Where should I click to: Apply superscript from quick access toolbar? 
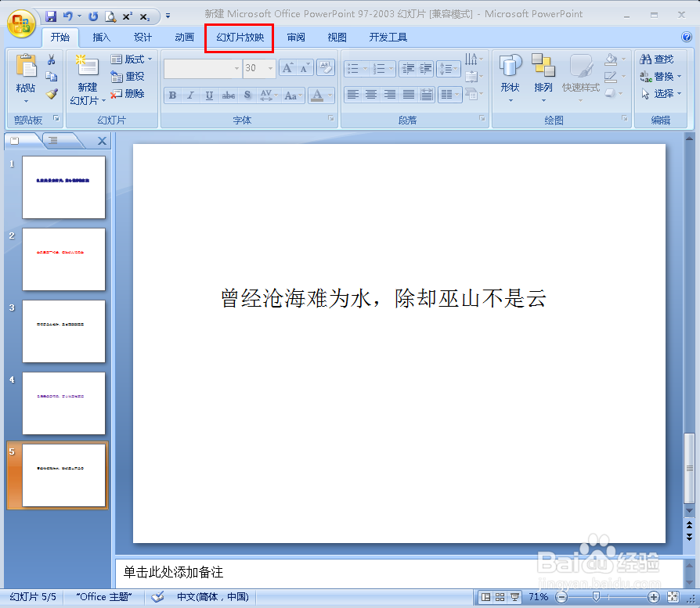(x=127, y=16)
